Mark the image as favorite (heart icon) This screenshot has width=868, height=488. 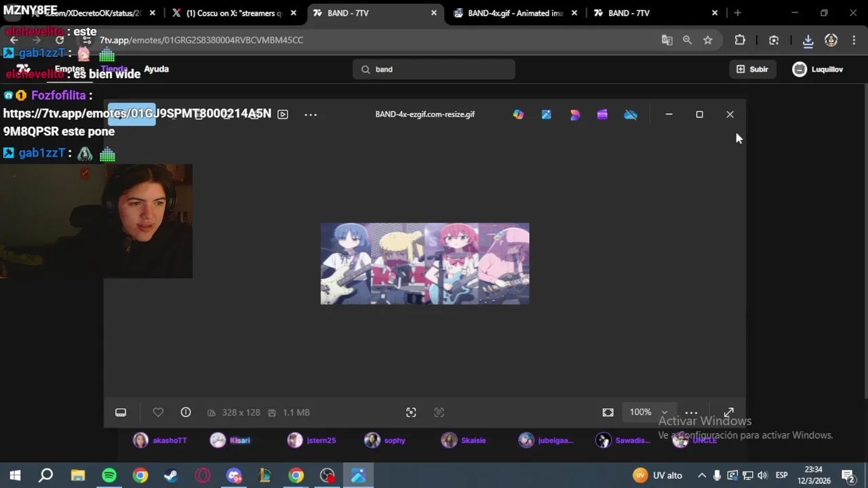[158, 412]
